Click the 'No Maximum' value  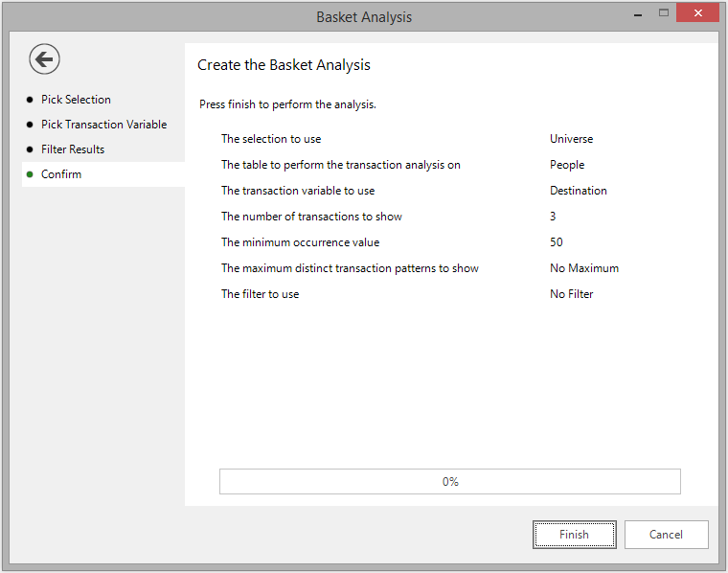[584, 268]
